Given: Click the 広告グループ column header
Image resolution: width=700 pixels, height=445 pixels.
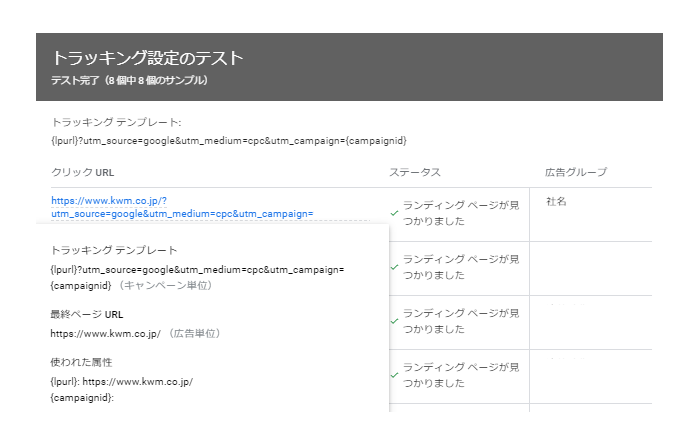Looking at the screenshot, I should pyautogui.click(x=576, y=172).
